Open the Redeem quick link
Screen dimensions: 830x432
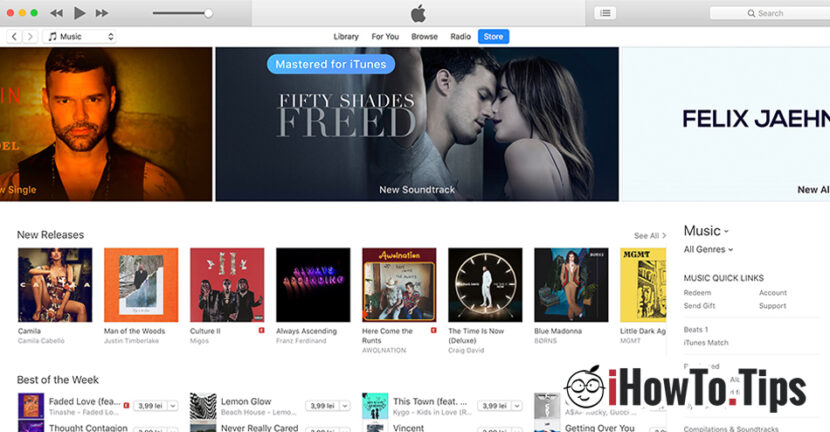coord(697,293)
